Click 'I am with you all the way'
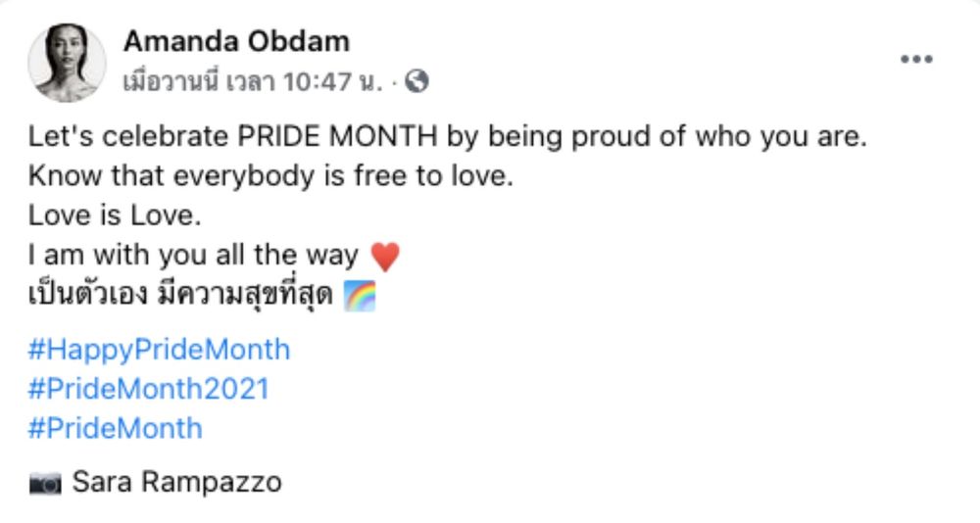This screenshot has width=980, height=523. (x=193, y=256)
